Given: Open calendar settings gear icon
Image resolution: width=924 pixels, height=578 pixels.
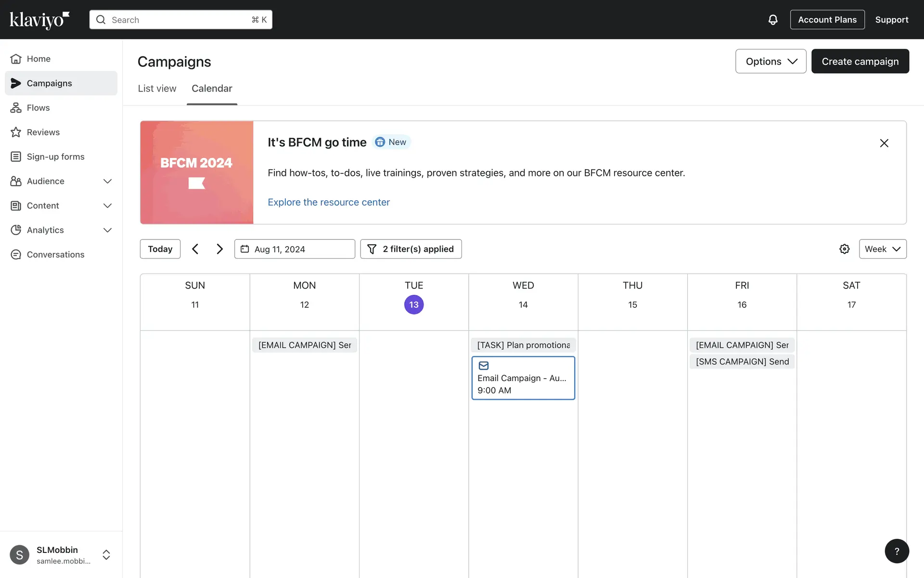Looking at the screenshot, I should [844, 249].
